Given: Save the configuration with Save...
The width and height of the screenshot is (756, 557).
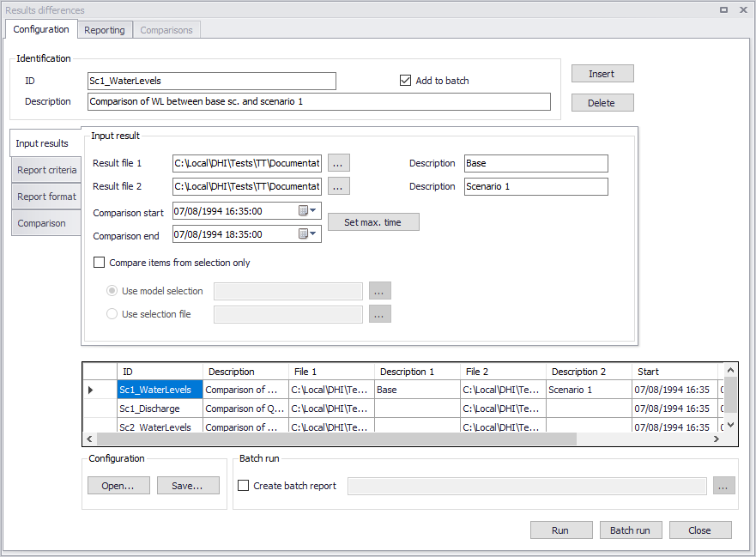Looking at the screenshot, I should pos(188,486).
